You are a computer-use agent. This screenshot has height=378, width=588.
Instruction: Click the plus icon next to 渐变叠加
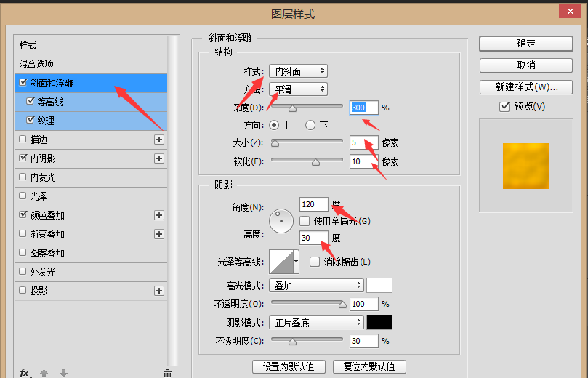click(x=159, y=234)
